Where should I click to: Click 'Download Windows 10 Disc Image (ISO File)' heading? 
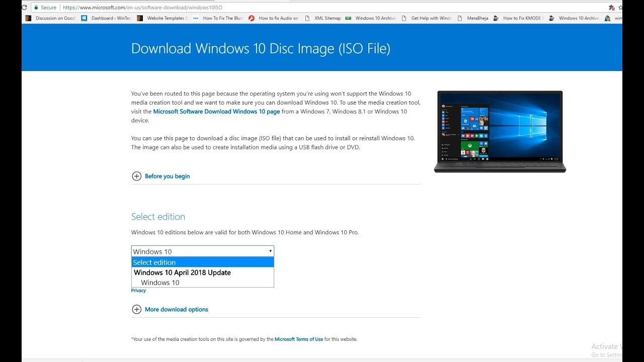coord(261,48)
